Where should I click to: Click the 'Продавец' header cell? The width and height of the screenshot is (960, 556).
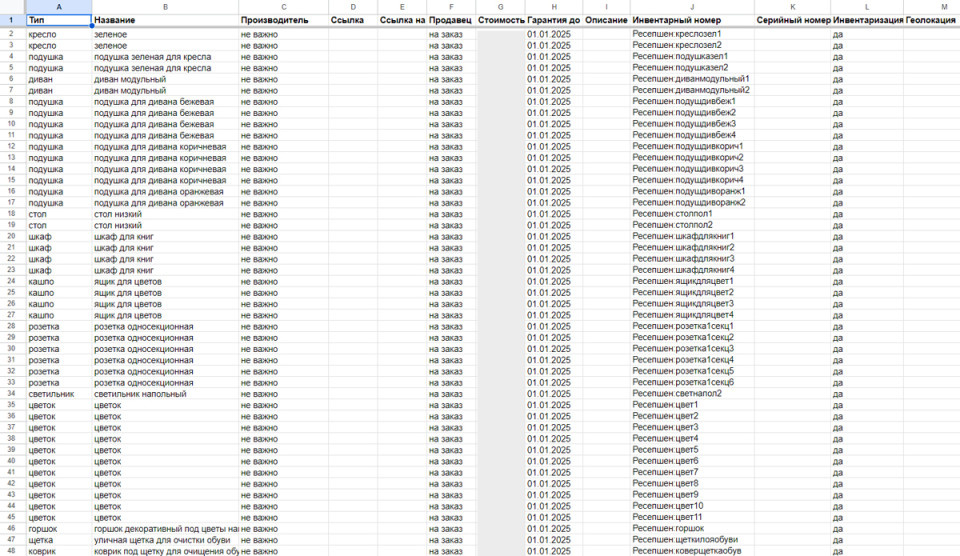click(x=451, y=20)
